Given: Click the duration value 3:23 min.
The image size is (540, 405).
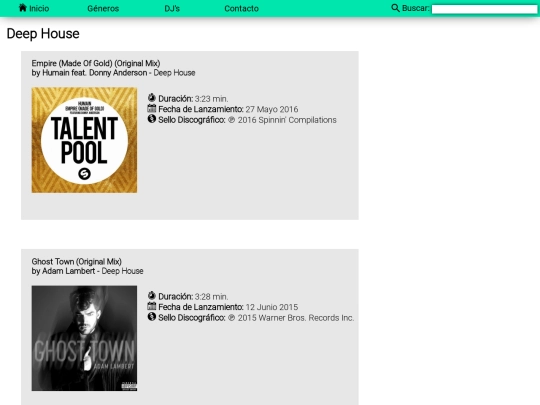Looking at the screenshot, I should [x=211, y=99].
